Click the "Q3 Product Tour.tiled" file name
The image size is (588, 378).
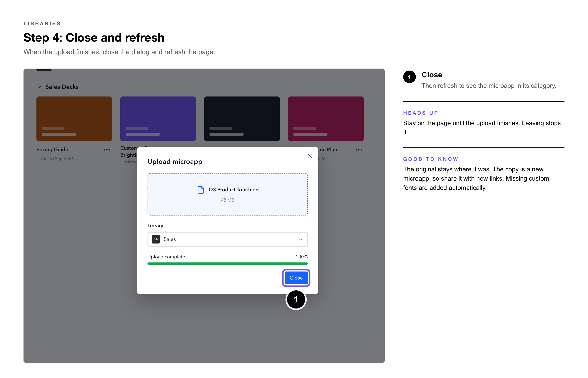(233, 189)
